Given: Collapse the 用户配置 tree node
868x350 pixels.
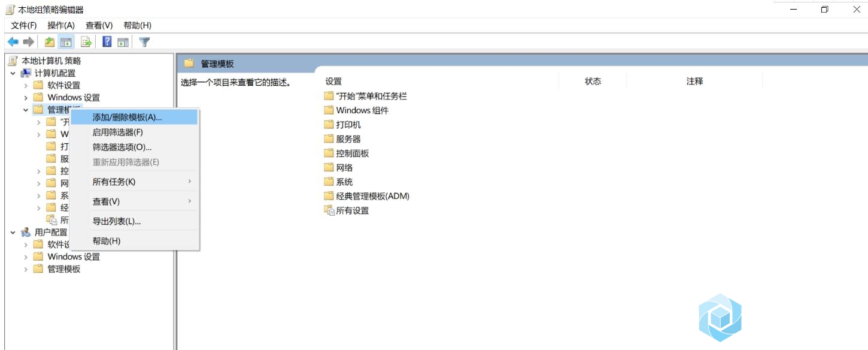Looking at the screenshot, I should click(x=13, y=232).
